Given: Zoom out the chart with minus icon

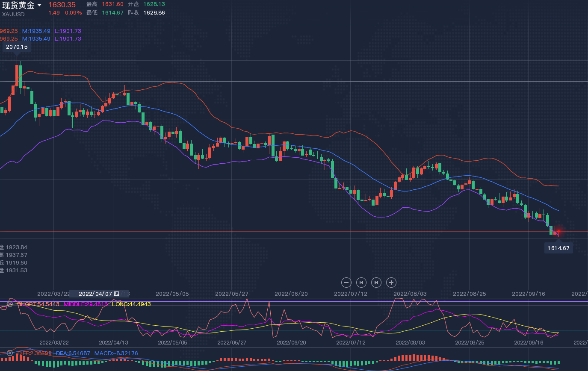Looking at the screenshot, I should pyautogui.click(x=346, y=282).
